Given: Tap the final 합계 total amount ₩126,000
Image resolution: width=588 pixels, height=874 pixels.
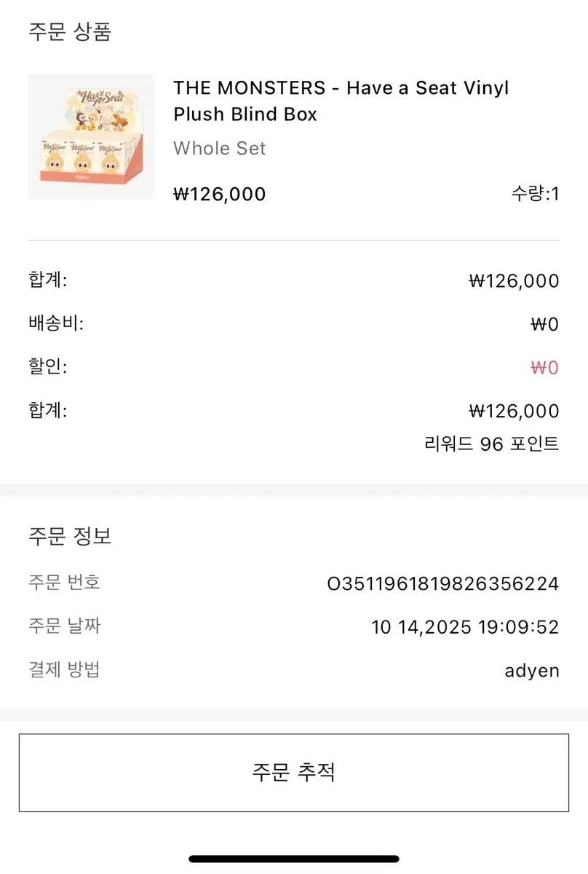Looking at the screenshot, I should 514,412.
